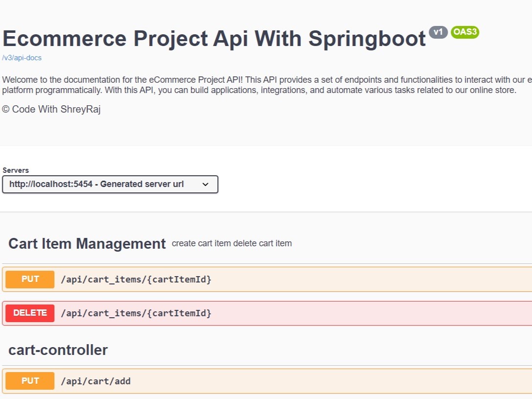The height and width of the screenshot is (399, 532).
Task: Click the orange PUT badge for cart_items
Action: pos(30,280)
